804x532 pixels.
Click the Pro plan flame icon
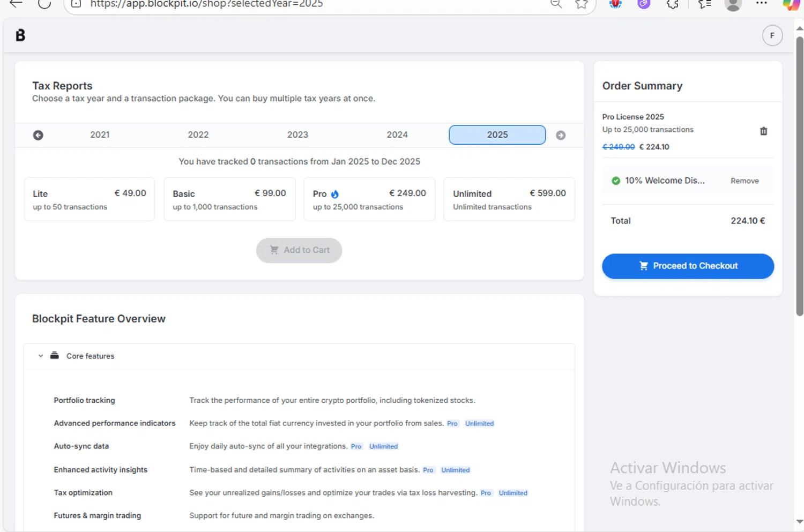point(335,194)
